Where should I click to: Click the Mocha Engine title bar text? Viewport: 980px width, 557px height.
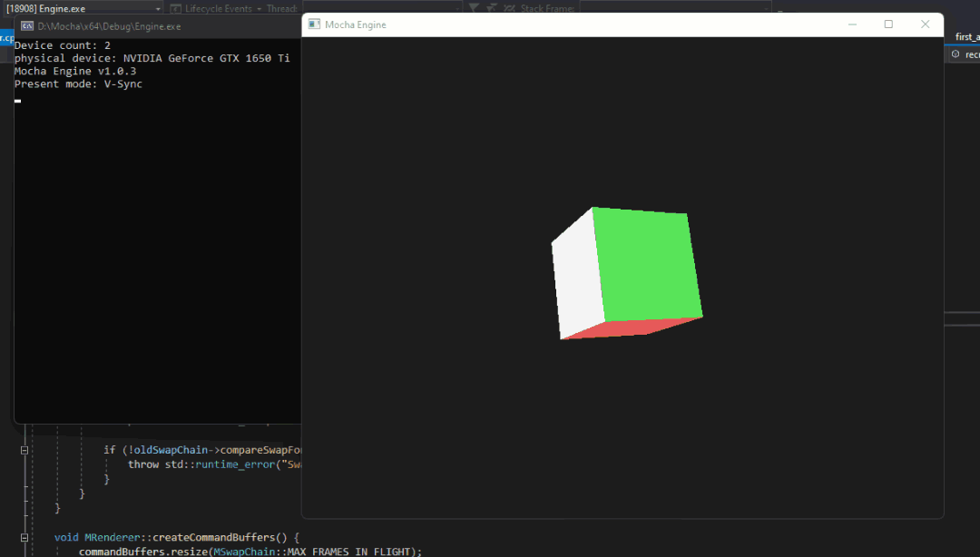click(x=356, y=25)
